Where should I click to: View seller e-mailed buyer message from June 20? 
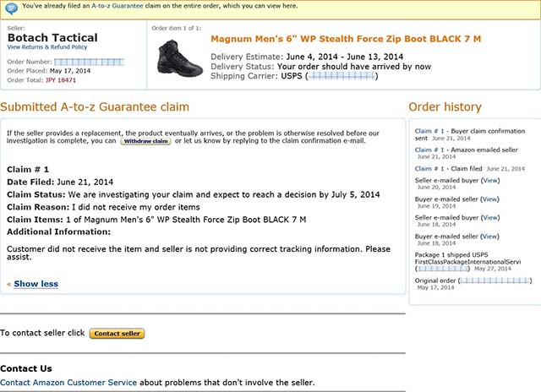pyautogui.click(x=490, y=180)
